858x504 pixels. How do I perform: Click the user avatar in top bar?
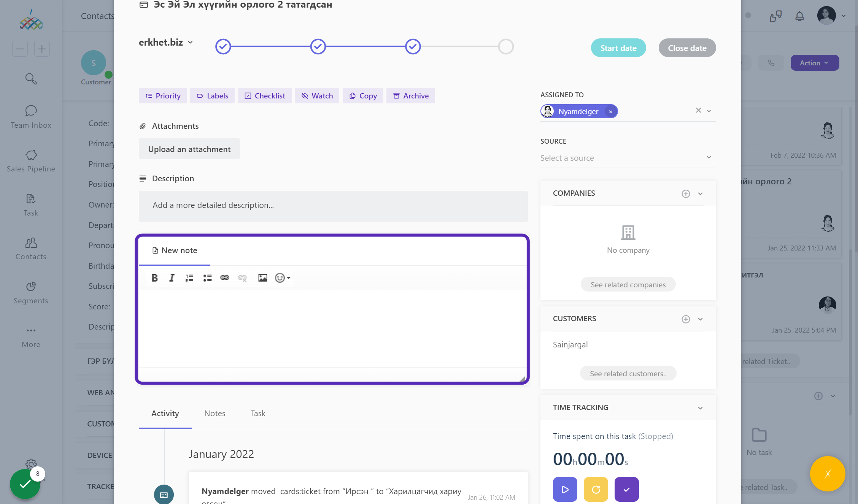tap(826, 16)
